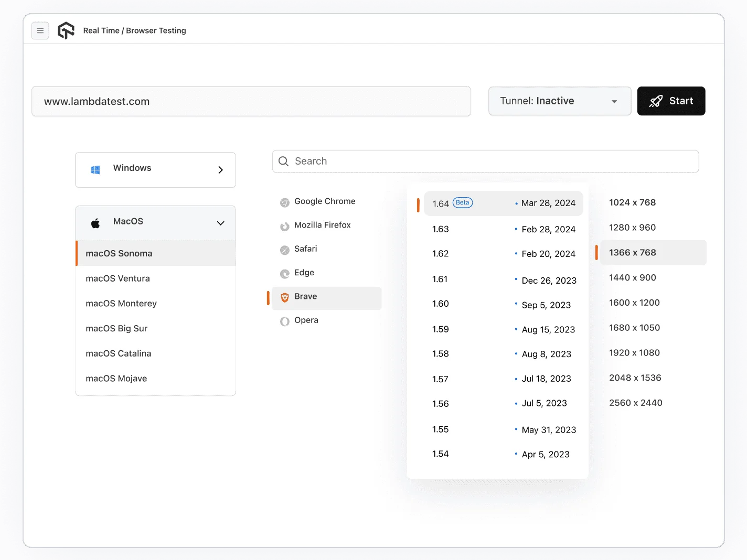Choose the 1920 x 1080 resolution

click(x=634, y=353)
